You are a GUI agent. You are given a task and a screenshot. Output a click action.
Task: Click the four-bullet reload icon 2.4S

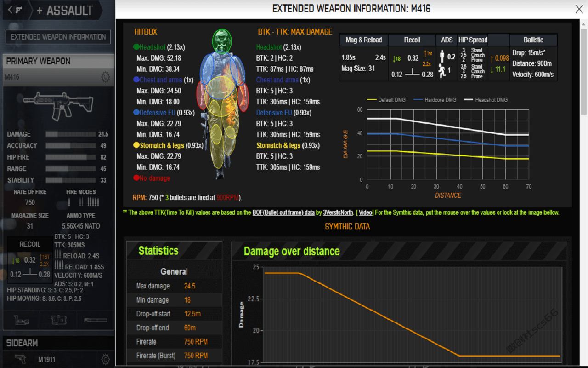click(x=58, y=254)
